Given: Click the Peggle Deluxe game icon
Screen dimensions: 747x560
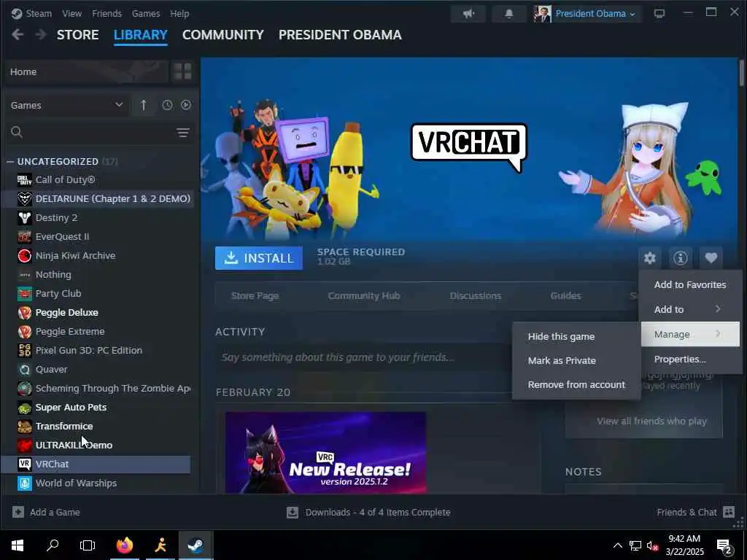Looking at the screenshot, I should [24, 312].
